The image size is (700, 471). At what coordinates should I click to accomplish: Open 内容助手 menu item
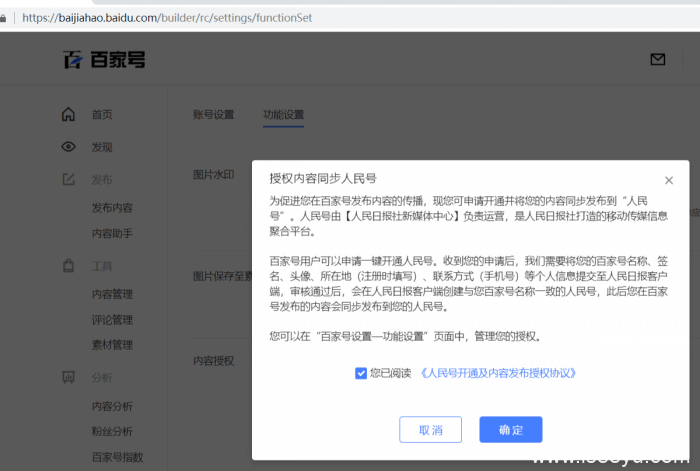click(x=112, y=233)
